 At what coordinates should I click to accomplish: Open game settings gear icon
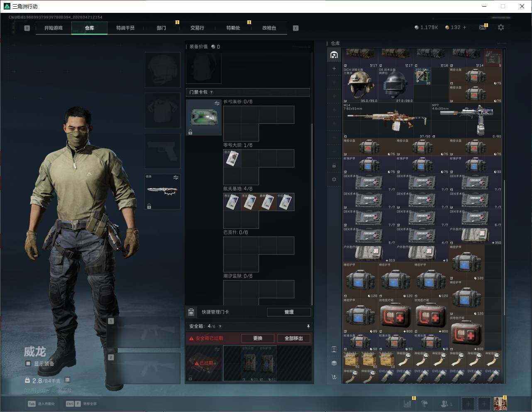[x=501, y=27]
